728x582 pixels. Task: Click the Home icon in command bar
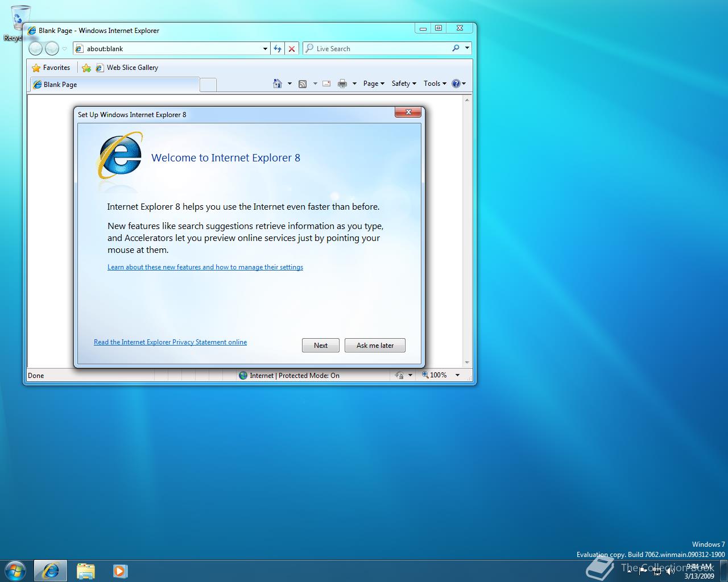click(278, 84)
